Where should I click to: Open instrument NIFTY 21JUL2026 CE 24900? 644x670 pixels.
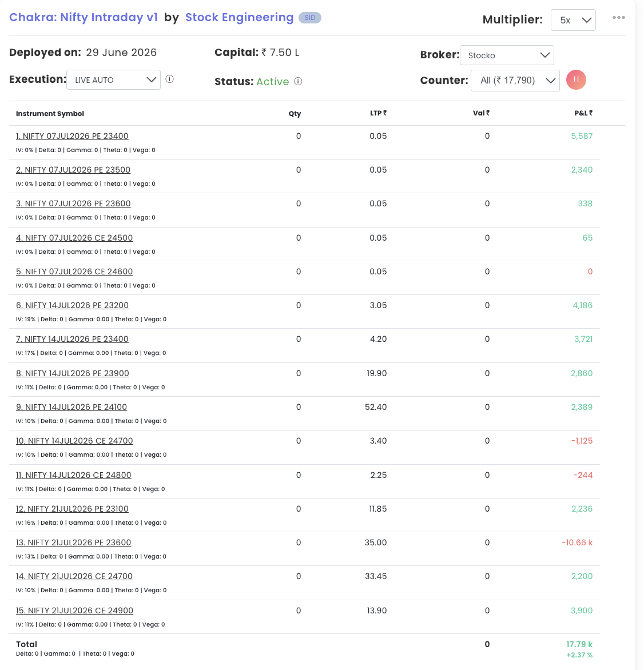(x=74, y=610)
